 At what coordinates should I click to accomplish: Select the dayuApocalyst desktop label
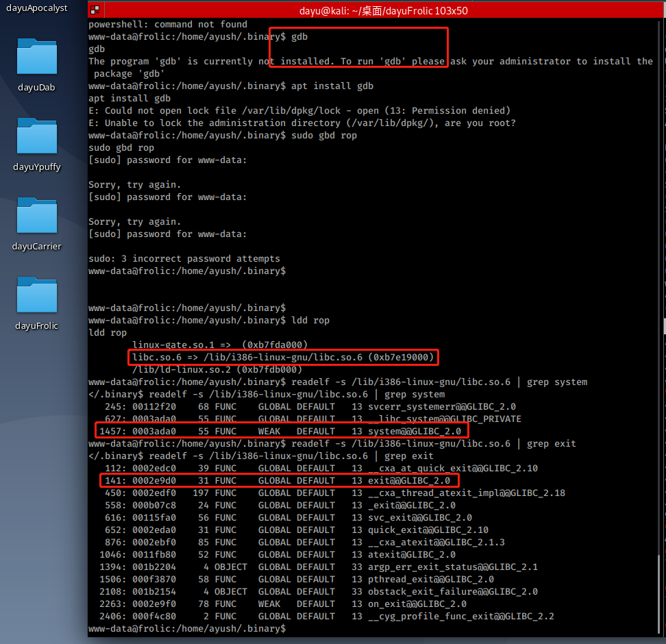pos(36,8)
